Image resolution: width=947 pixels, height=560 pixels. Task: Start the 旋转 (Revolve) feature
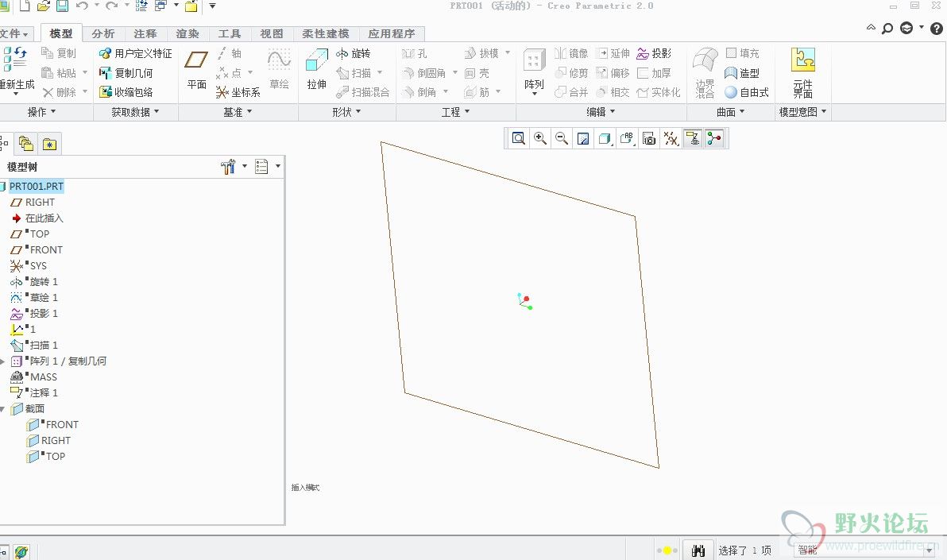pos(354,53)
